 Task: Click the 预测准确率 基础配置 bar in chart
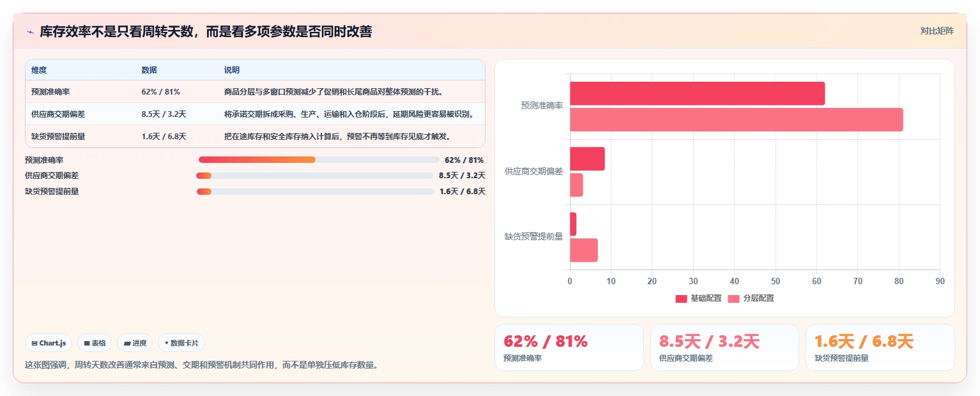[697, 93]
